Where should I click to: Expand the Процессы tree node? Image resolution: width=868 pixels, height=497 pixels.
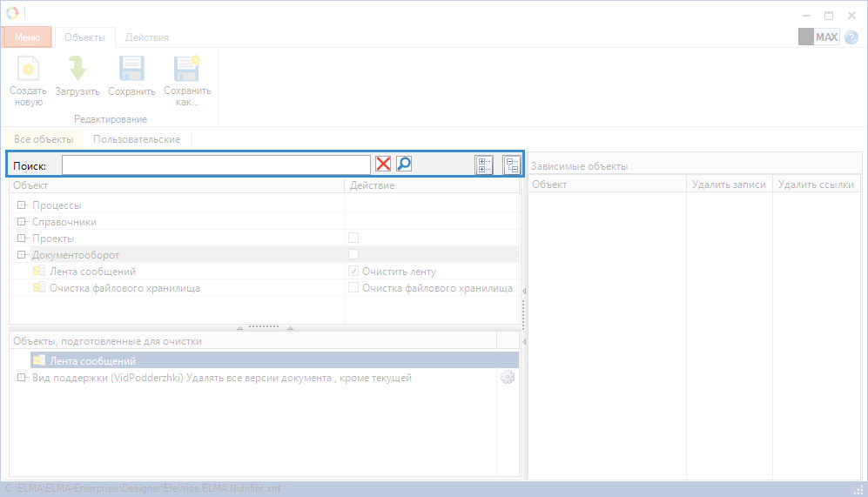21,205
